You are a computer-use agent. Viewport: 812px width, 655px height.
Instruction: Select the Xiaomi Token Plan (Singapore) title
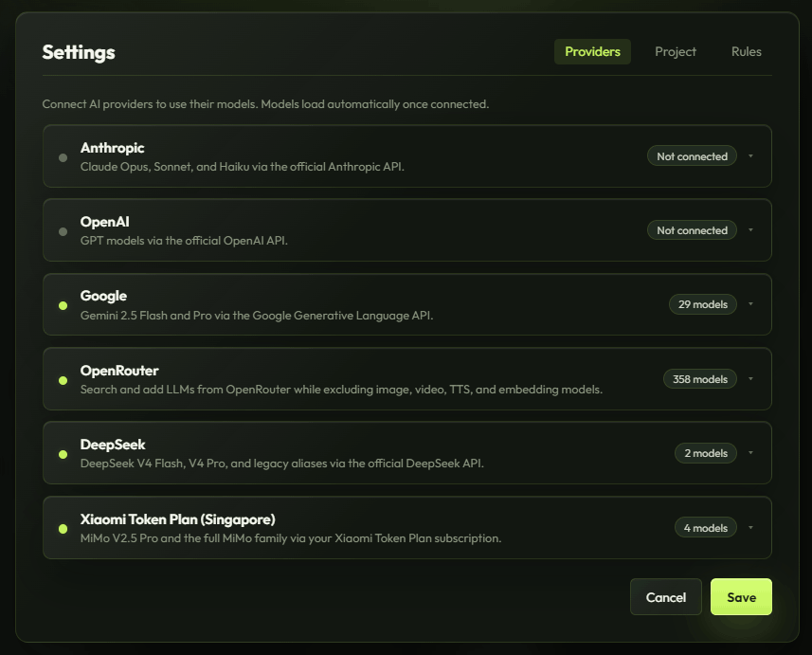pos(177,519)
